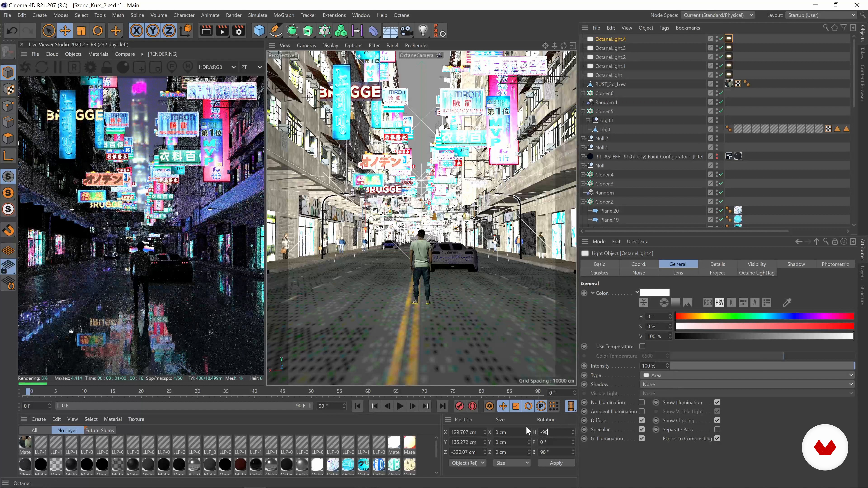Image resolution: width=868 pixels, height=488 pixels.
Task: Go to end of animation
Action: 442,406
